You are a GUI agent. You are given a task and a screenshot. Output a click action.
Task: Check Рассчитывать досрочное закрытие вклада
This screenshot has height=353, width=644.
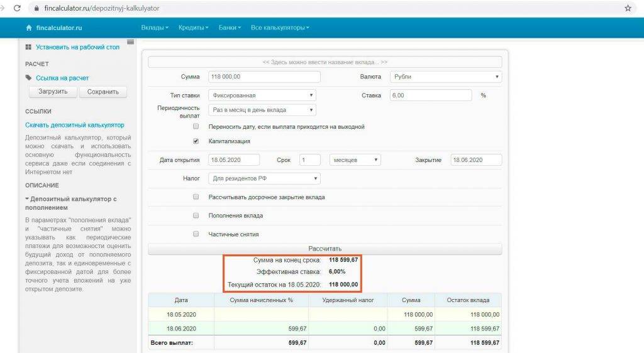(196, 197)
